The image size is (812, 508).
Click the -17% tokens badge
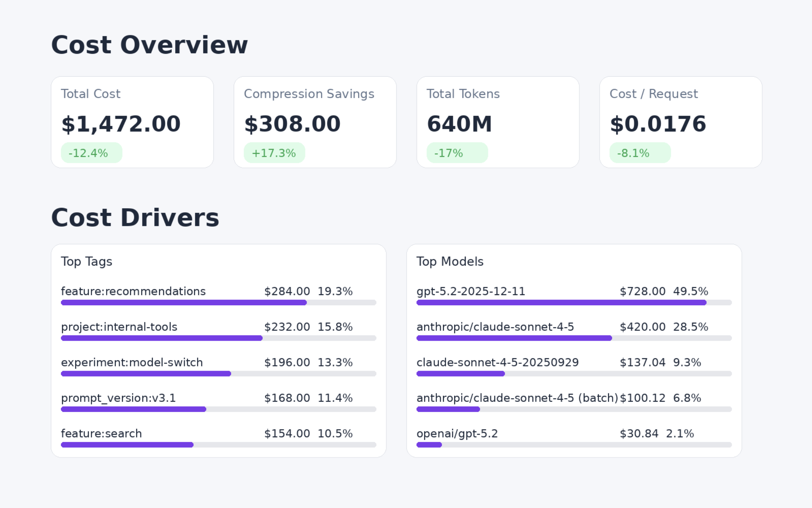(457, 153)
